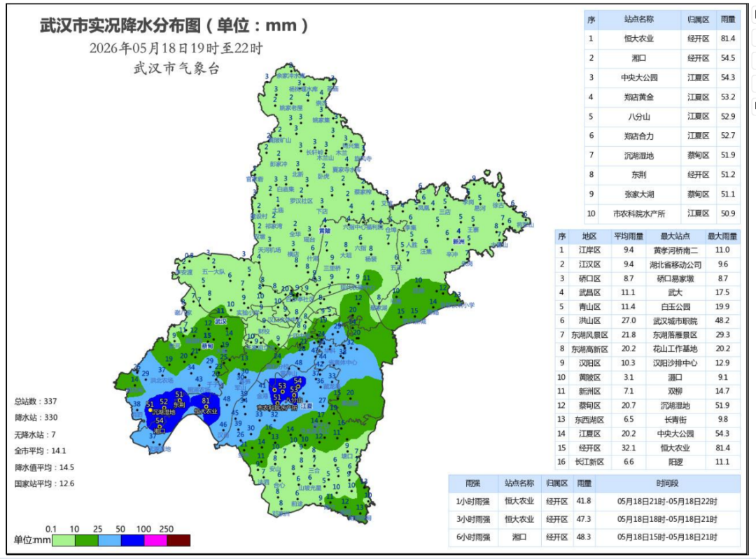756x559 pixels.
Task: Select the 3小时雨强 row label
Action: 473,520
